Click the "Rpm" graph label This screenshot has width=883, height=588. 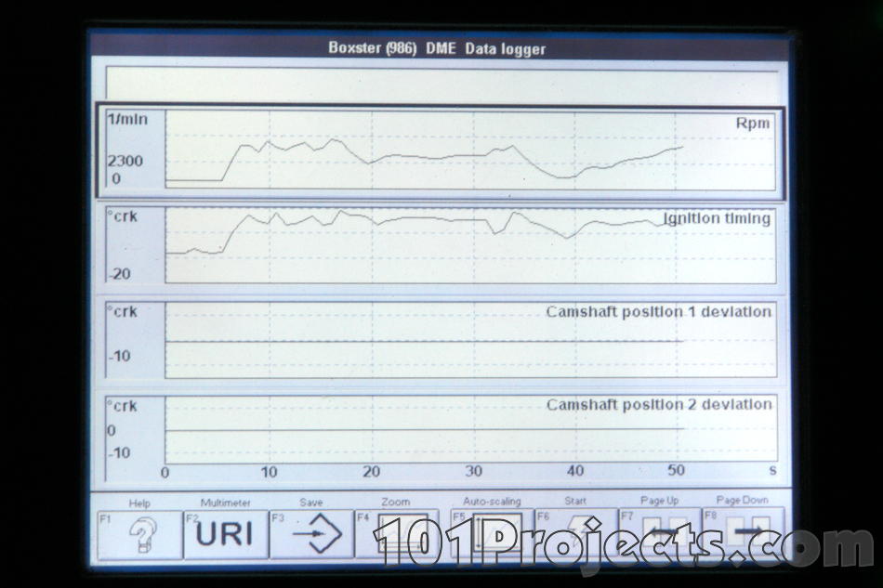(x=753, y=124)
